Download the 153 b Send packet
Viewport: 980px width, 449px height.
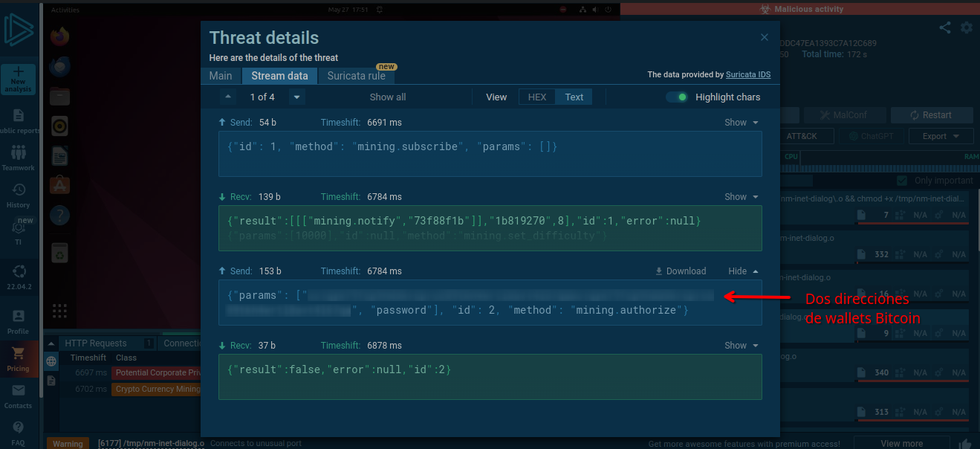(x=681, y=271)
